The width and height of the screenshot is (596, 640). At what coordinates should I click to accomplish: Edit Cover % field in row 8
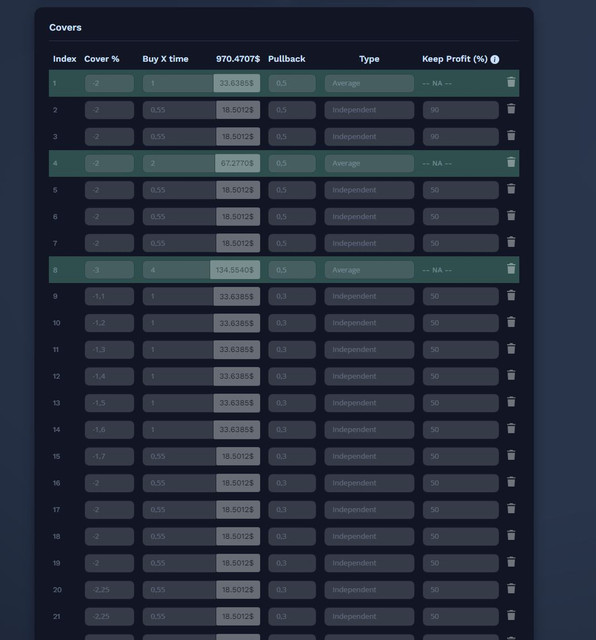[109, 270]
